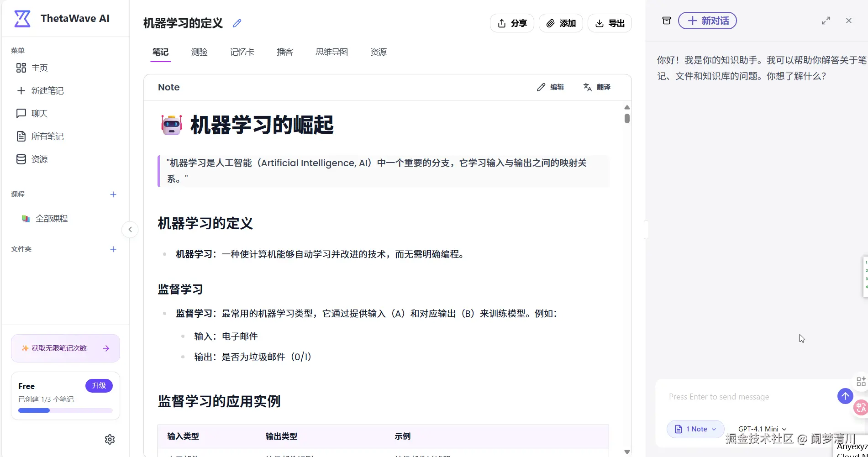Click the 输出：是否为垃圾邮件 bullet
Viewport: 868px width, 457px height.
coord(253,357)
